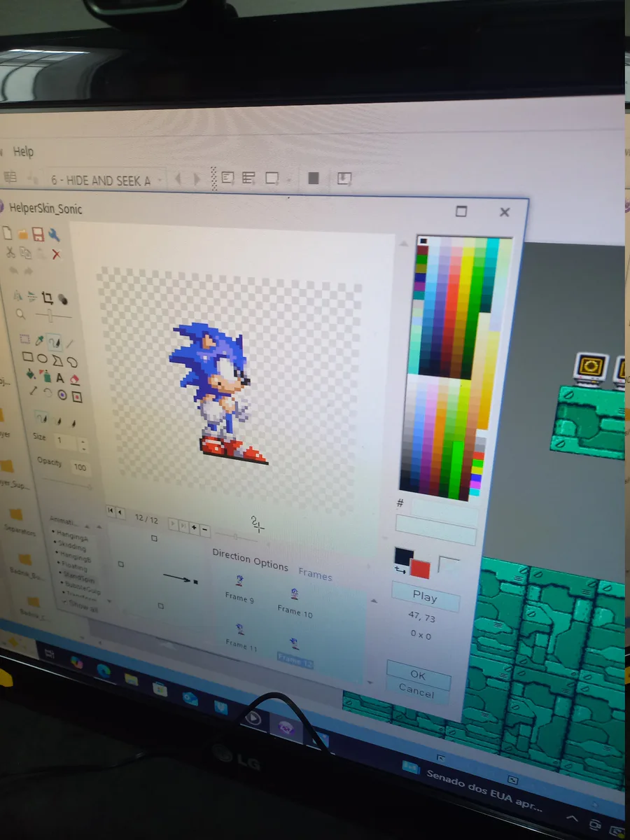Click the minus button beside the frame counter
This screenshot has width=630, height=840.
(x=205, y=529)
